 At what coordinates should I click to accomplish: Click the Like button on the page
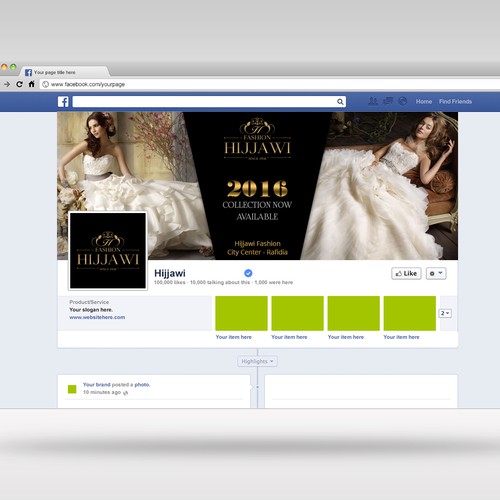tap(406, 274)
